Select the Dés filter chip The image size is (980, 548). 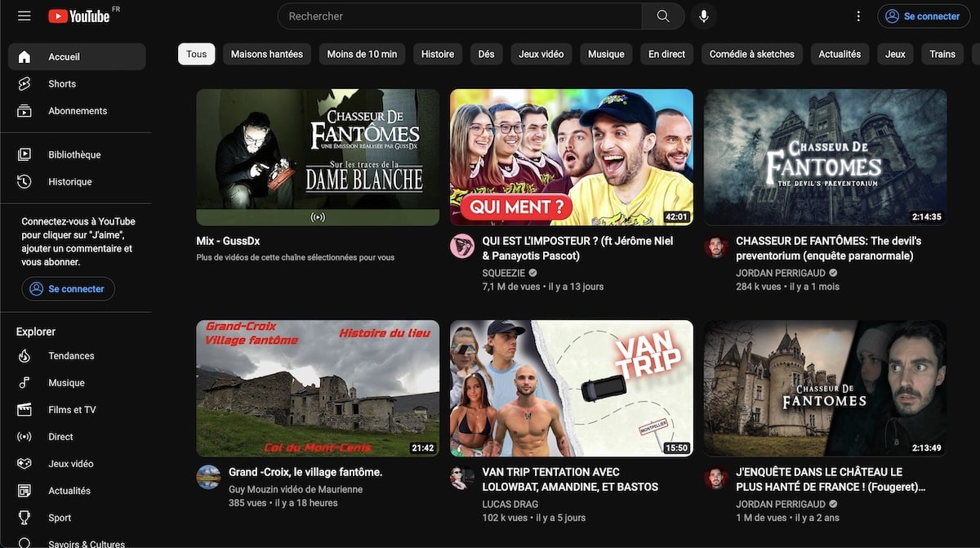486,54
